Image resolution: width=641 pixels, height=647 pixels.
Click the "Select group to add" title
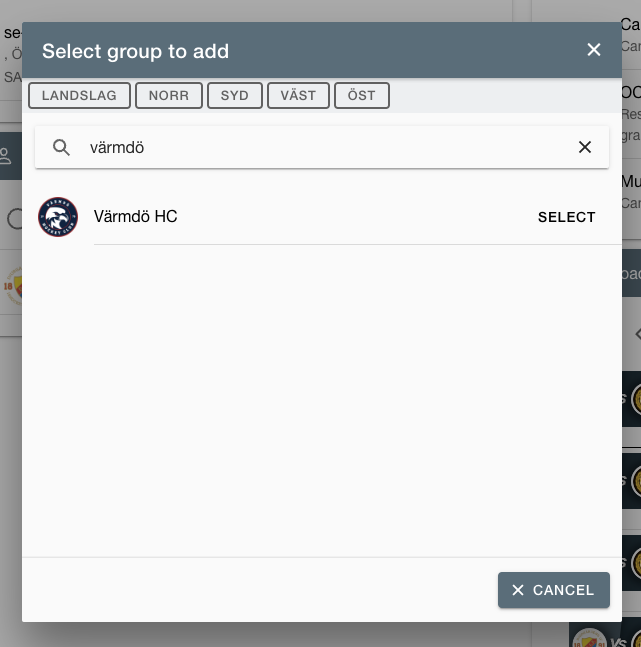tap(135, 51)
